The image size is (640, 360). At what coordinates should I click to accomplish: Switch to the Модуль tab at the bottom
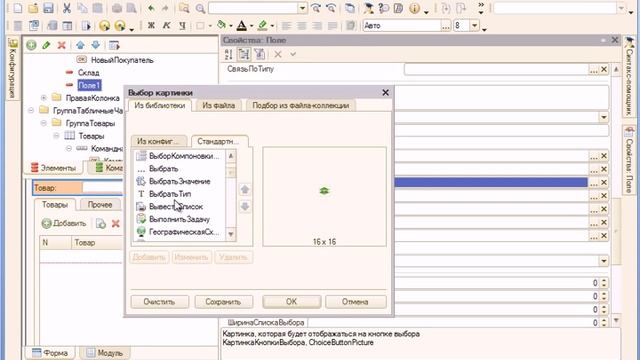click(104, 353)
